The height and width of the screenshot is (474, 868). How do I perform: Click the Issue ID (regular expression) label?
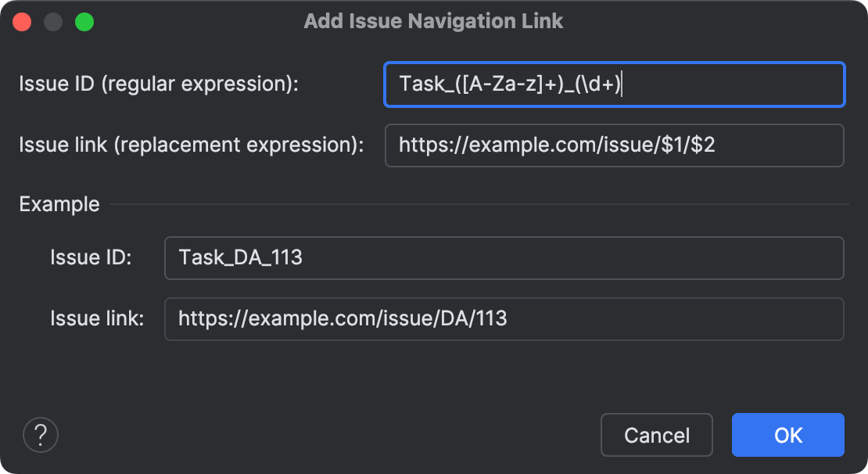point(159,84)
